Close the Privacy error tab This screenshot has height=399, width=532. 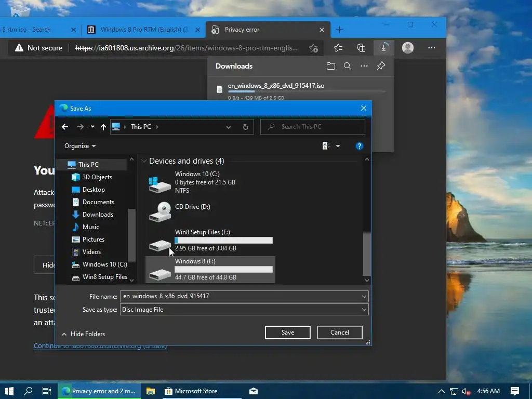pos(322,30)
